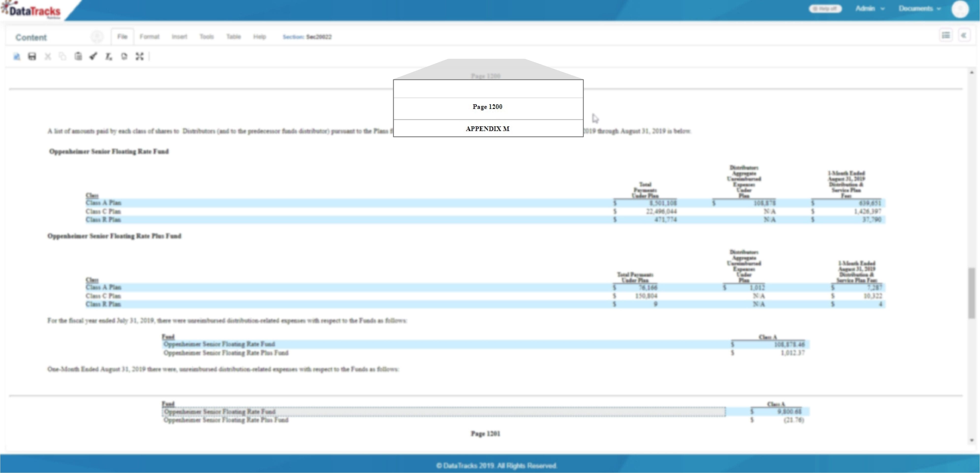Click the 37,790 cell value
980x473 pixels.
[x=871, y=219]
